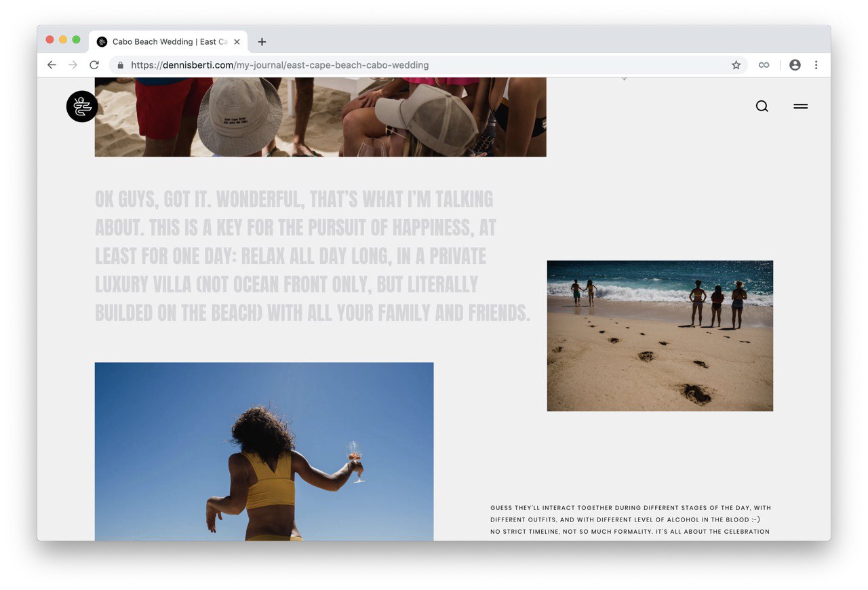
Task: Click the photo of people in bucket hats
Action: (x=320, y=117)
